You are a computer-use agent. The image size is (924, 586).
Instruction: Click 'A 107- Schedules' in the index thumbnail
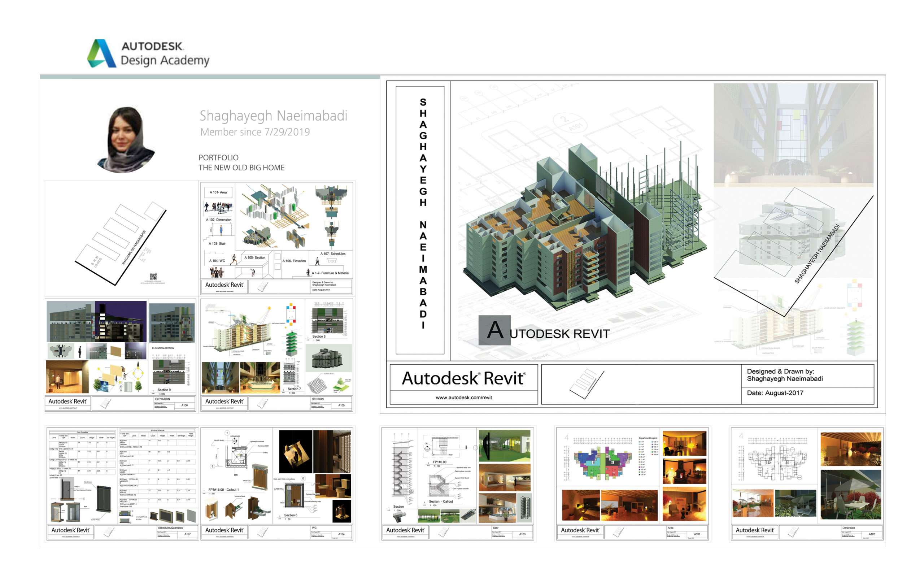[333, 254]
